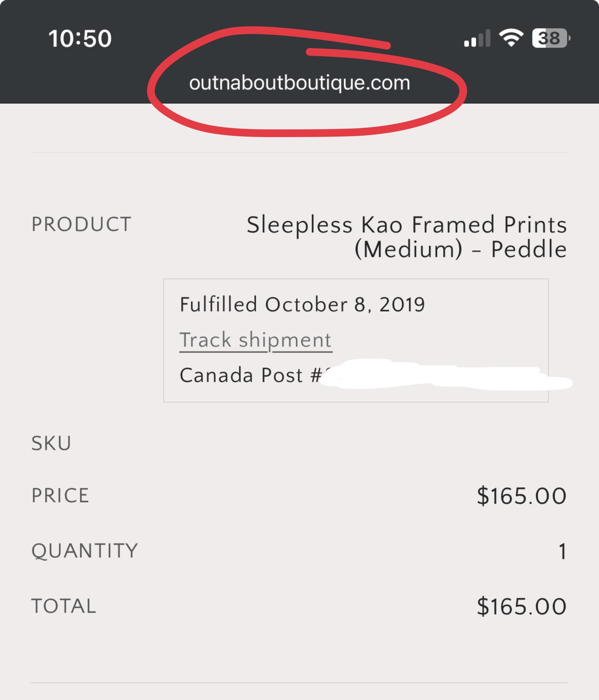The height and width of the screenshot is (700, 599).
Task: Tap the PRODUCT row label
Action: [x=82, y=225]
